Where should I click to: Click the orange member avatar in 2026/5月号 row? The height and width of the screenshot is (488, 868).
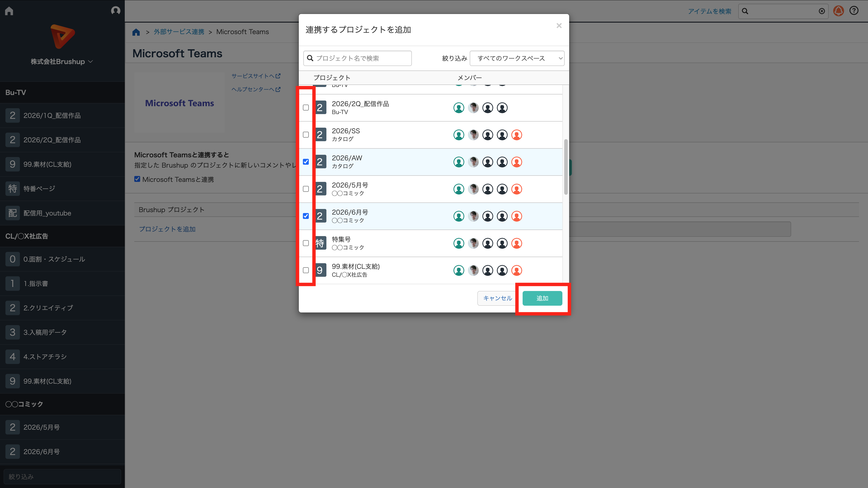point(517,189)
